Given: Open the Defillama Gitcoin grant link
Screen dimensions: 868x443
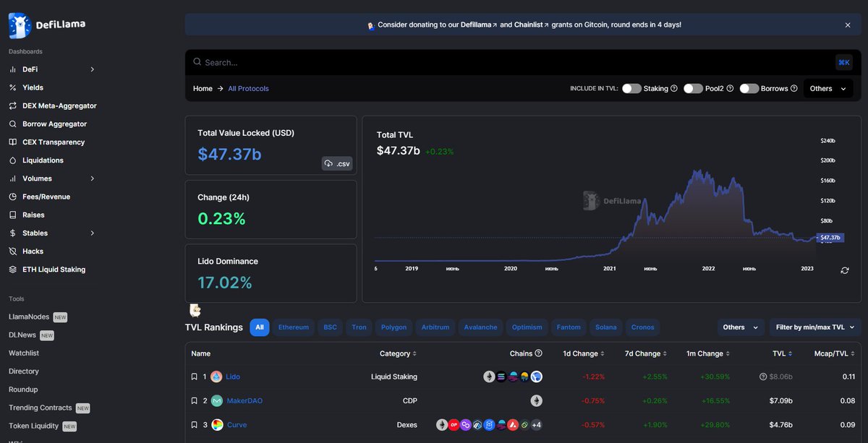Looking at the screenshot, I should 479,25.
